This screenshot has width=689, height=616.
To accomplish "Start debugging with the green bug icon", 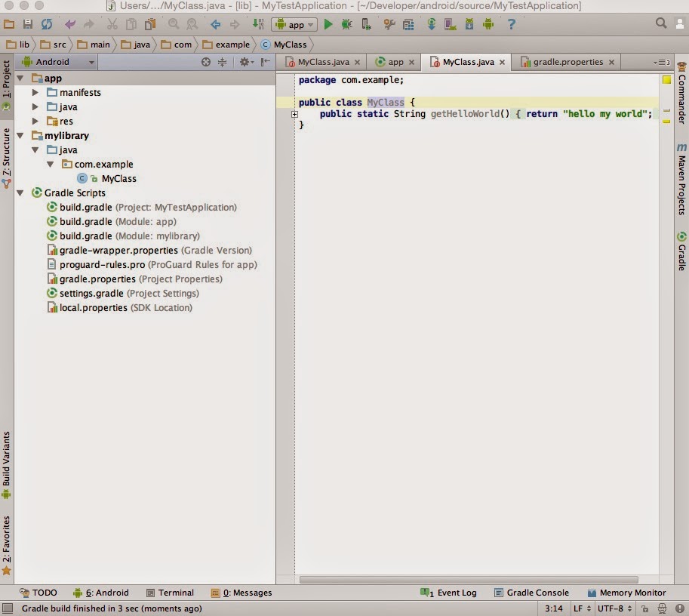I will click(346, 24).
